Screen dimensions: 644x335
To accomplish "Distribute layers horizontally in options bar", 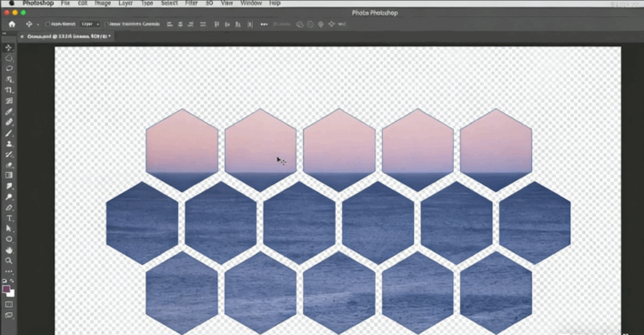I will pos(250,25).
